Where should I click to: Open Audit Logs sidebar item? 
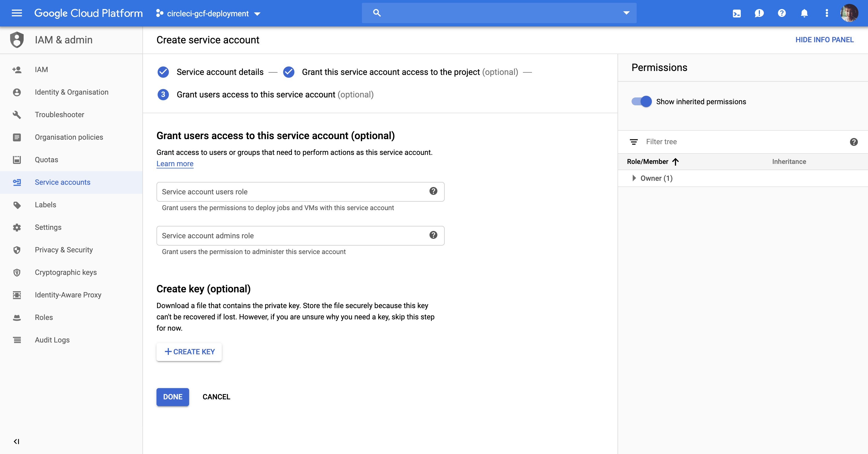coord(52,340)
